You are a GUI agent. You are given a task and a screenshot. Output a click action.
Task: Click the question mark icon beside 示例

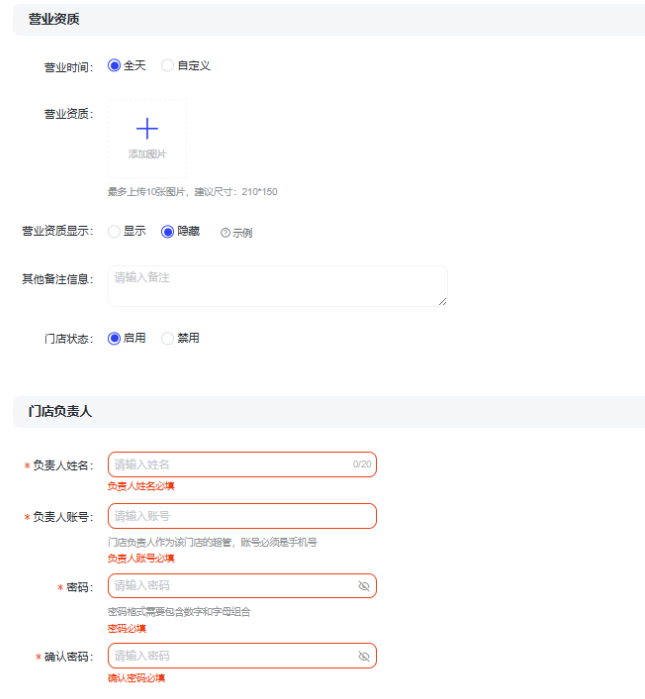(x=225, y=232)
